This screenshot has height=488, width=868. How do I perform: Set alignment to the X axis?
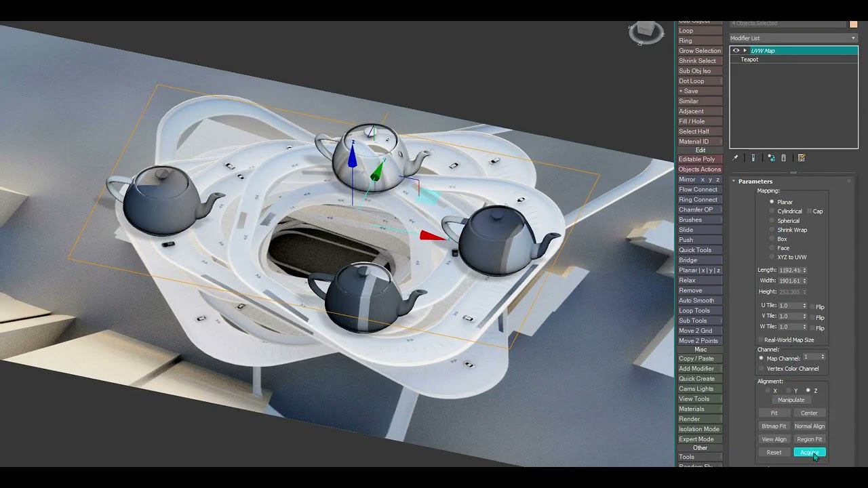[x=768, y=390]
